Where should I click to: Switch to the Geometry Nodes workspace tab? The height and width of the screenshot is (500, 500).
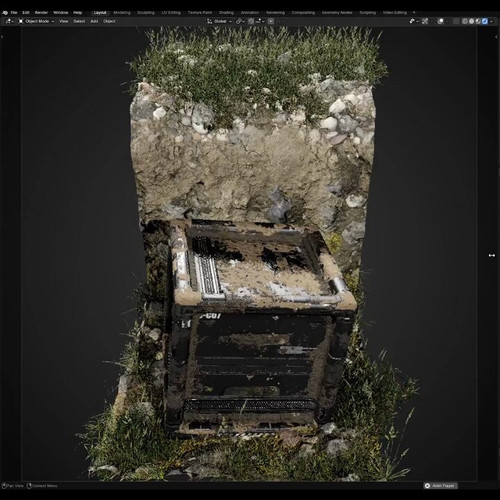coord(337,13)
